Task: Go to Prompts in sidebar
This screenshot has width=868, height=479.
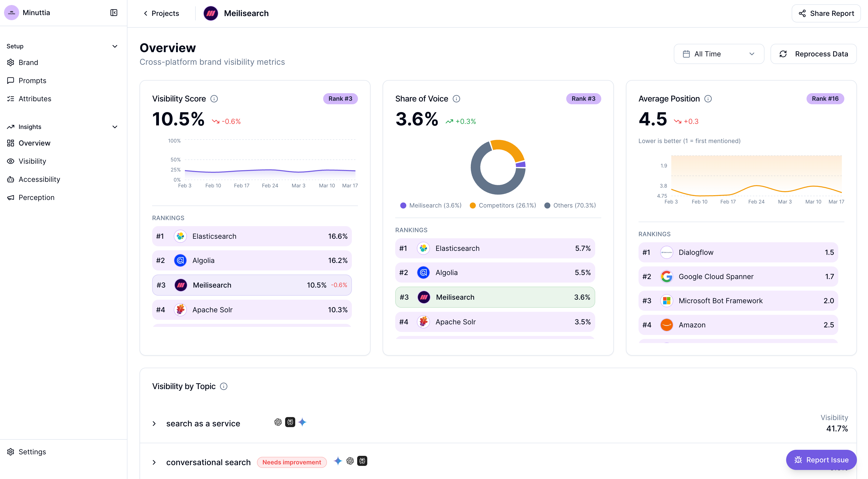Action: click(x=32, y=81)
